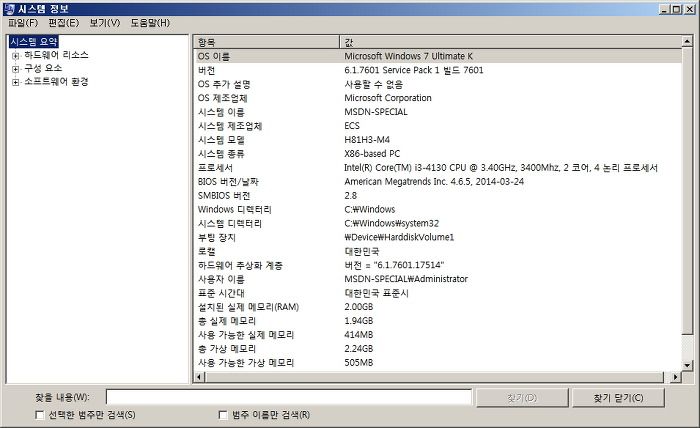Click the 찾기 닫기(C) button
Screen dimensions: 700x428
[x=618, y=398]
